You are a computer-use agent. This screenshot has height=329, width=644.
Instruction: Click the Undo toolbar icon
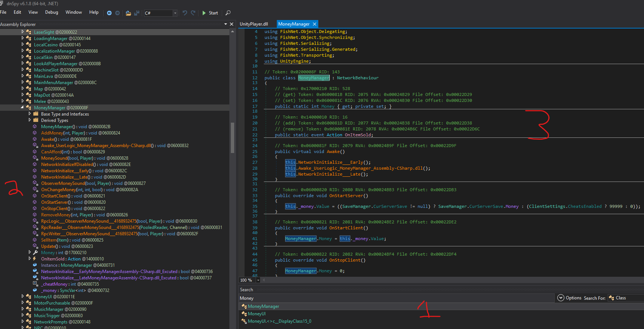click(185, 13)
